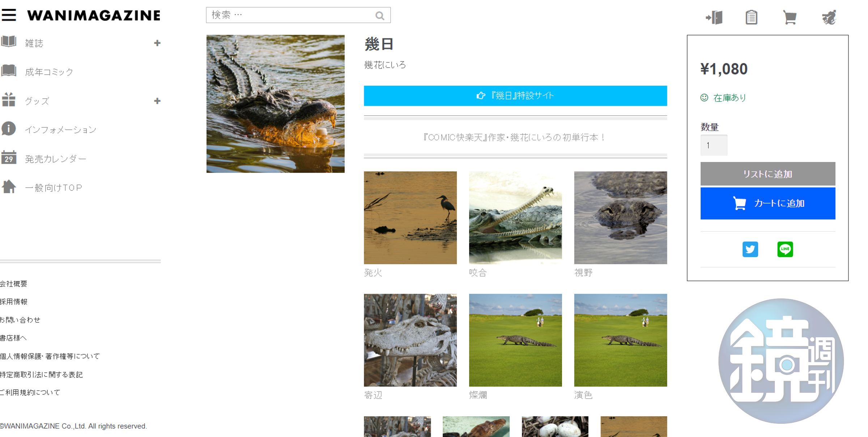Viewport: 868px width, 437px height.
Task: Expand the グッズ menu plus sign
Action: point(157,101)
